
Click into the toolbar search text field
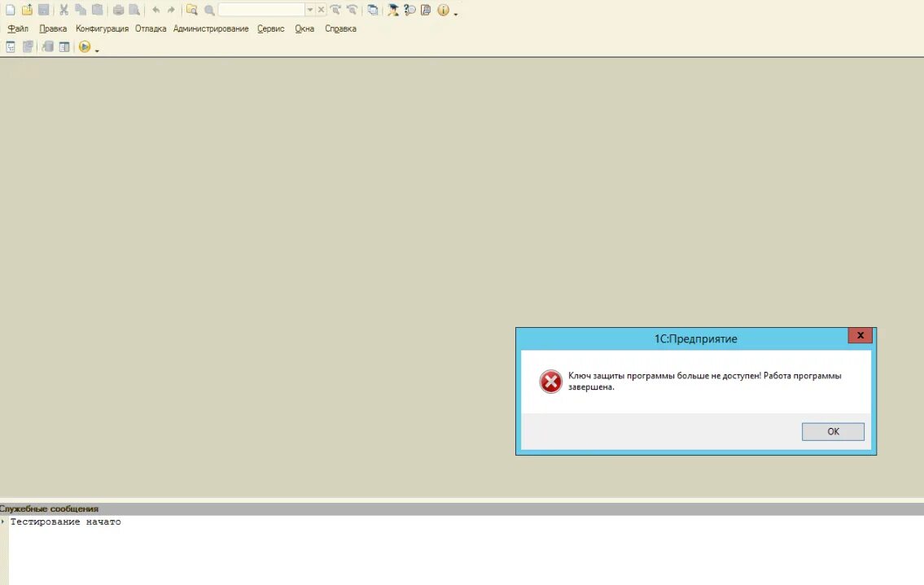[261, 10]
